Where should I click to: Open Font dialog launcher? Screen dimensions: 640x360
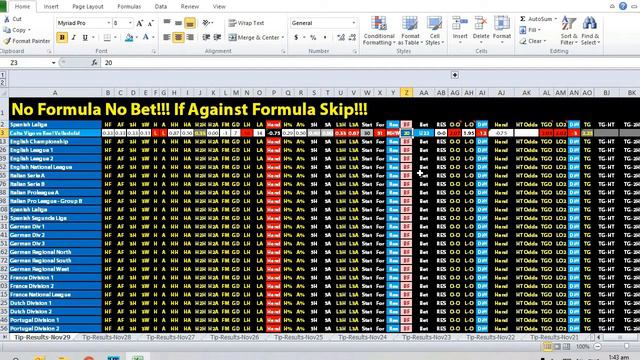coord(154,51)
